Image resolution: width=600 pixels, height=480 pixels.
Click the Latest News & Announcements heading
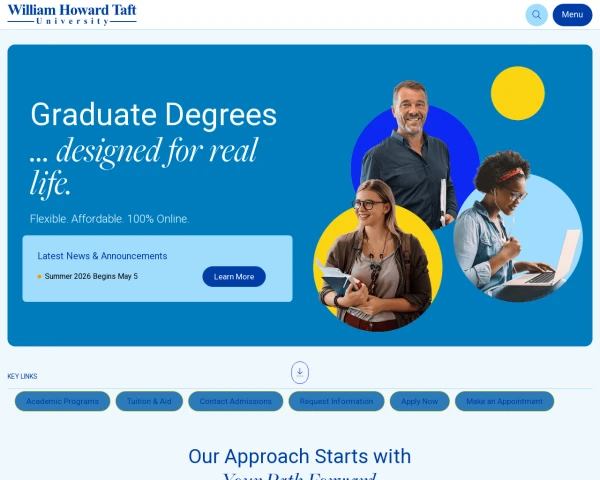tap(102, 256)
